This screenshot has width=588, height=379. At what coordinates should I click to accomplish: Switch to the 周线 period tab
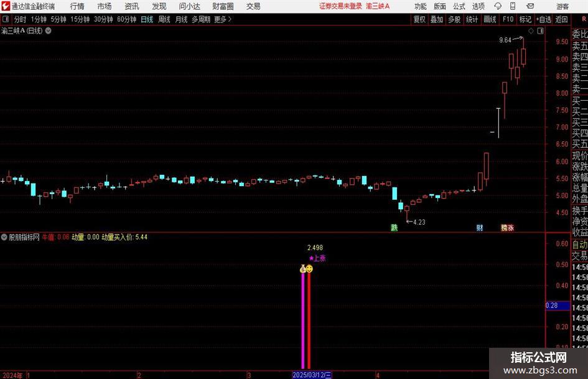[x=164, y=19]
